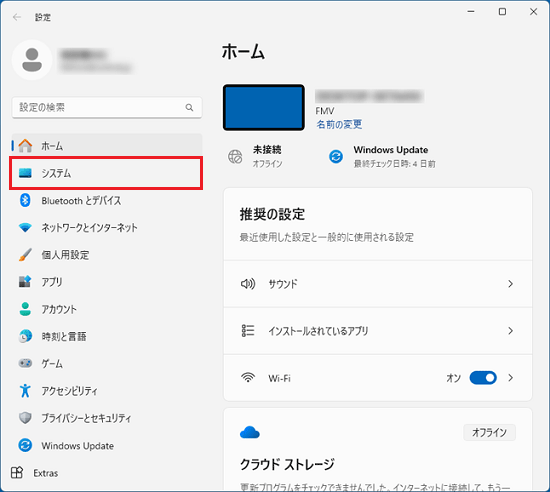Click the 未接続 オフライン status text
Viewport: 550px width, 492px height.
(267, 156)
